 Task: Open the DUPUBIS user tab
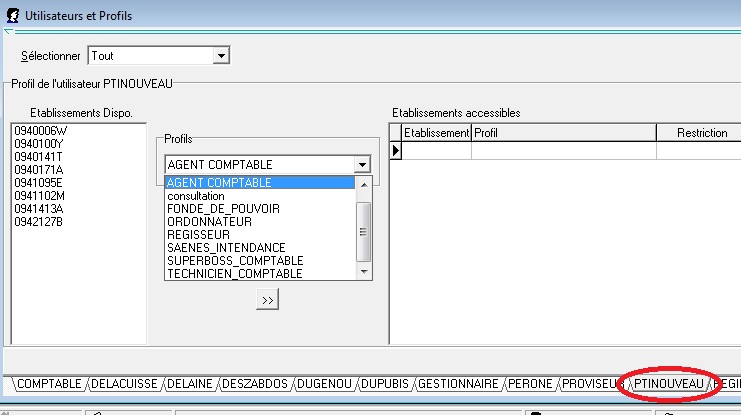[385, 384]
